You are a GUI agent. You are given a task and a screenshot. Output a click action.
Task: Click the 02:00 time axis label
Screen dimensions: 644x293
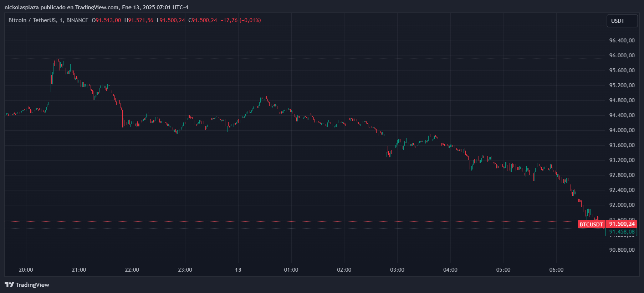tap(344, 270)
